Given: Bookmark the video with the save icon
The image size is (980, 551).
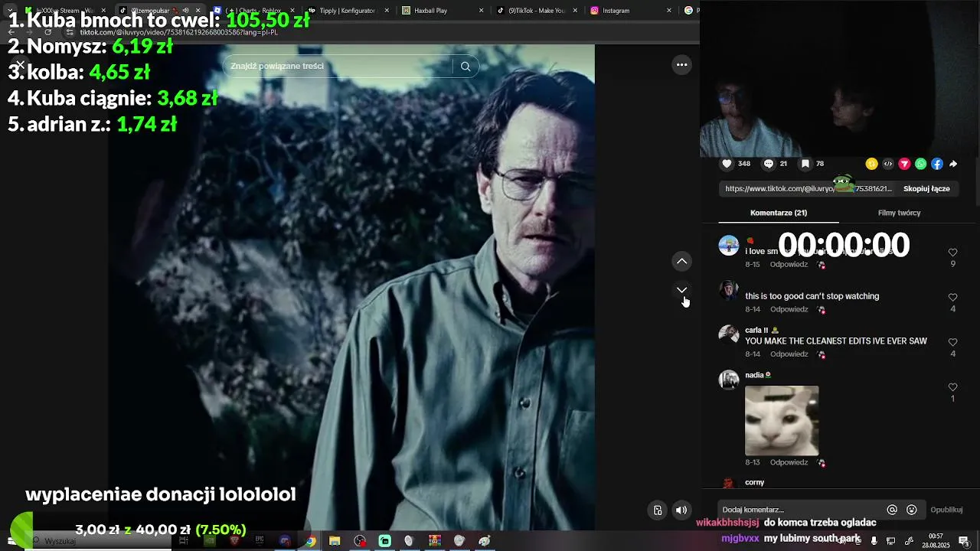Looking at the screenshot, I should [805, 164].
